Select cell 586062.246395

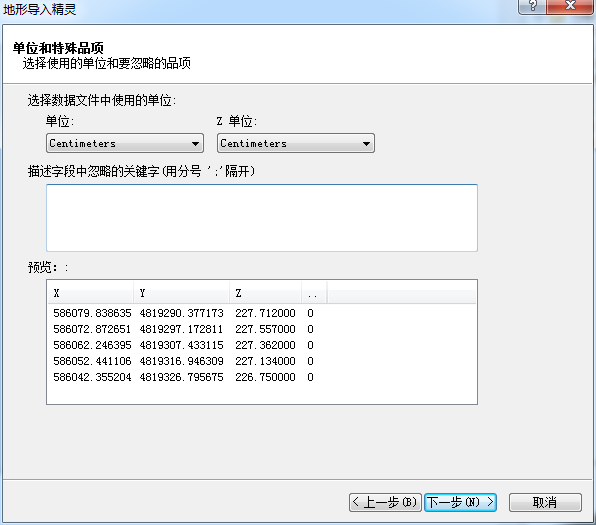pos(92,345)
